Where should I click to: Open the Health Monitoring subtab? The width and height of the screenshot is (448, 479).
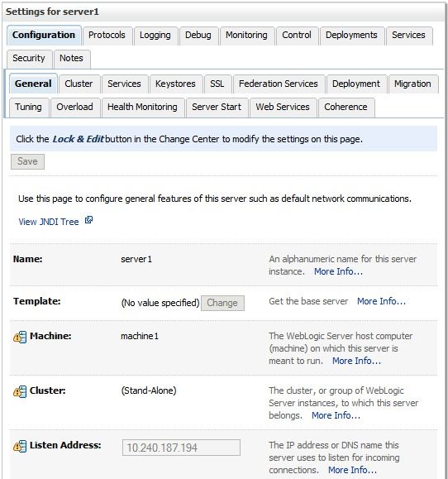tap(142, 108)
